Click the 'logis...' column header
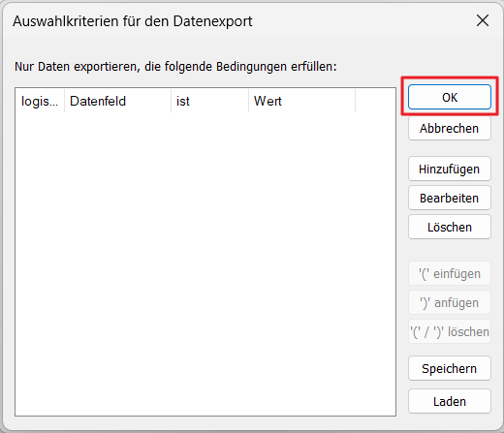Viewport: 504px width, 433px height. pyautogui.click(x=40, y=101)
